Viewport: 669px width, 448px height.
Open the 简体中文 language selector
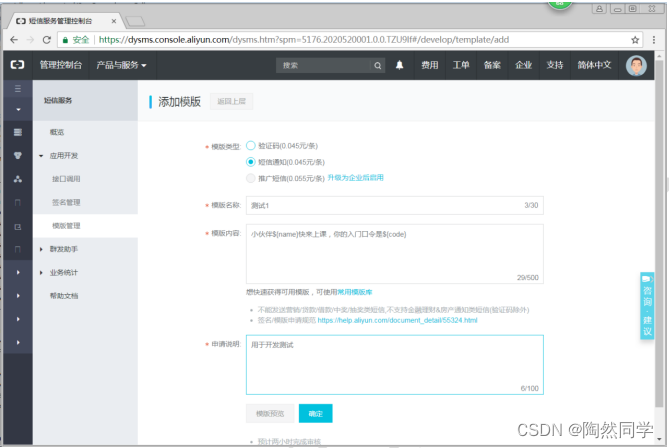(594, 65)
